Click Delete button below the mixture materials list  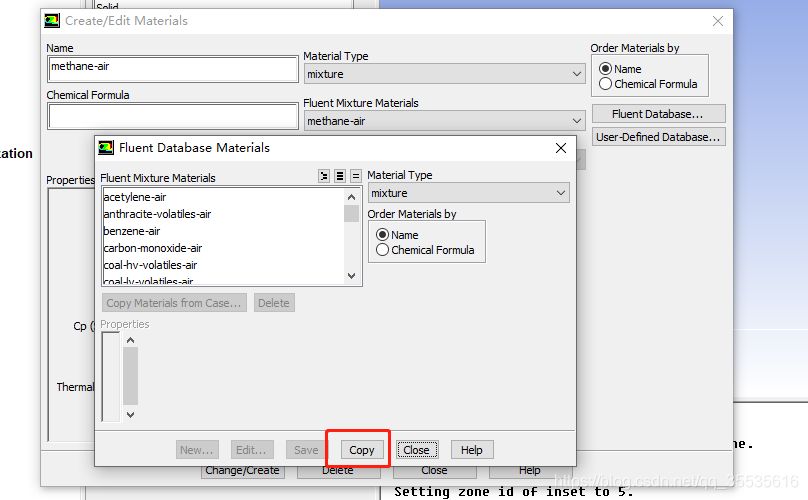click(x=274, y=303)
